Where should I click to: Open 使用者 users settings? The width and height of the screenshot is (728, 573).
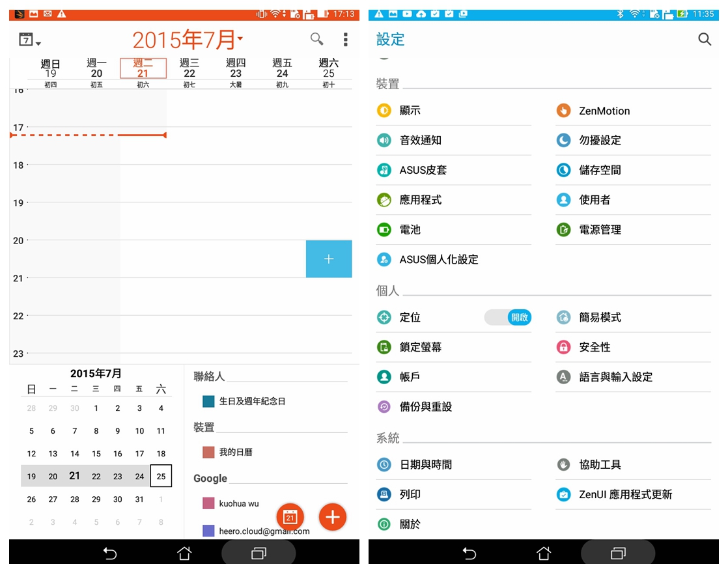pyautogui.click(x=634, y=200)
